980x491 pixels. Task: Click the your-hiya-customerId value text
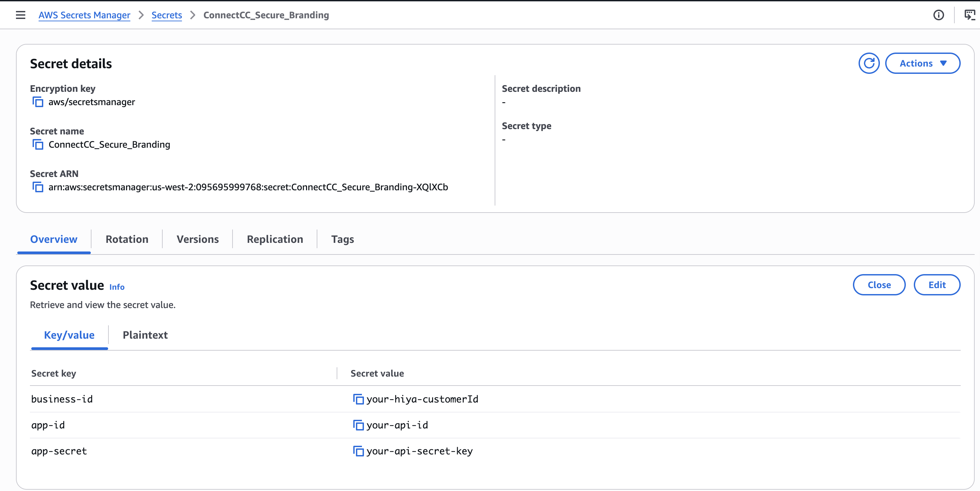click(422, 399)
